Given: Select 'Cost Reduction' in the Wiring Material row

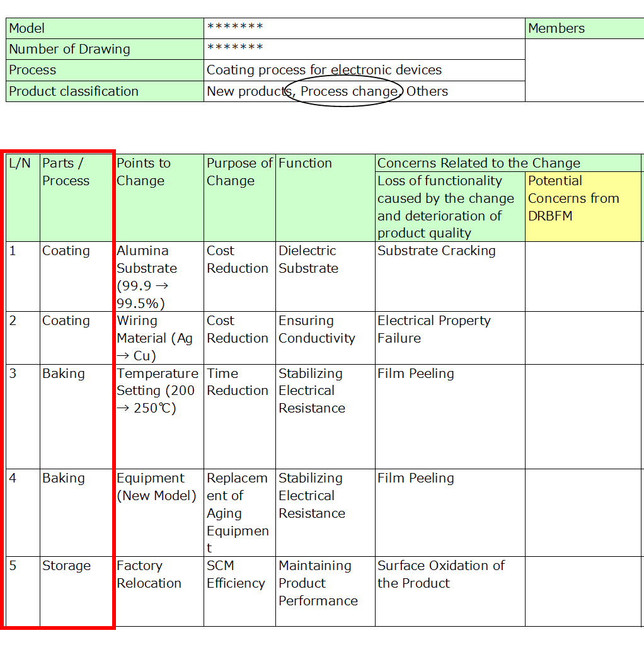Looking at the screenshot, I should tap(239, 338).
